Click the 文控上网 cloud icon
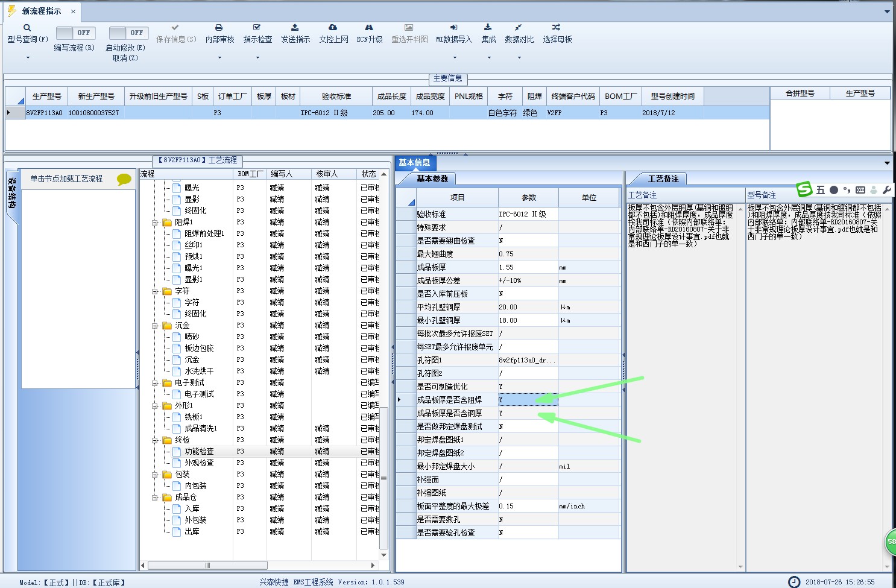The height and width of the screenshot is (588, 896). tap(333, 28)
